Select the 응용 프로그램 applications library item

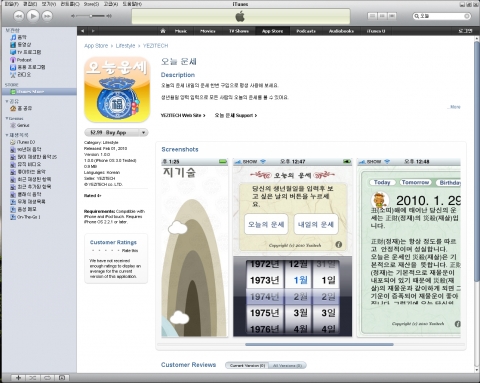[x=31, y=67]
